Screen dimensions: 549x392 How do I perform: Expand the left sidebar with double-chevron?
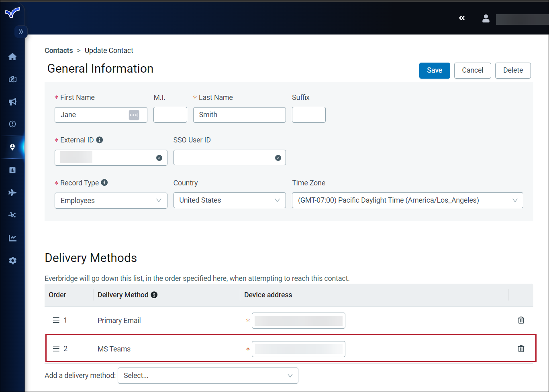coord(21,32)
